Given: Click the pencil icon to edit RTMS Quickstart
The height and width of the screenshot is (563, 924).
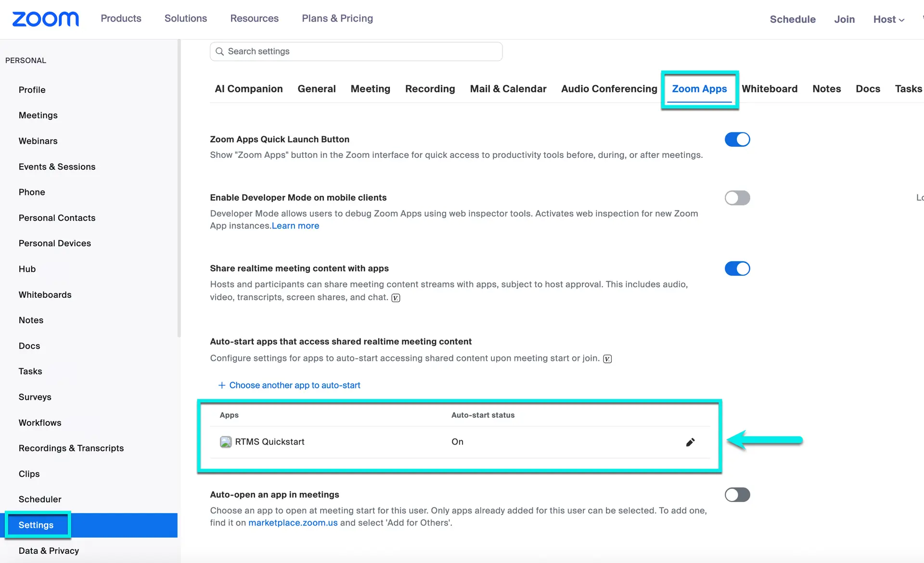Looking at the screenshot, I should click(690, 442).
